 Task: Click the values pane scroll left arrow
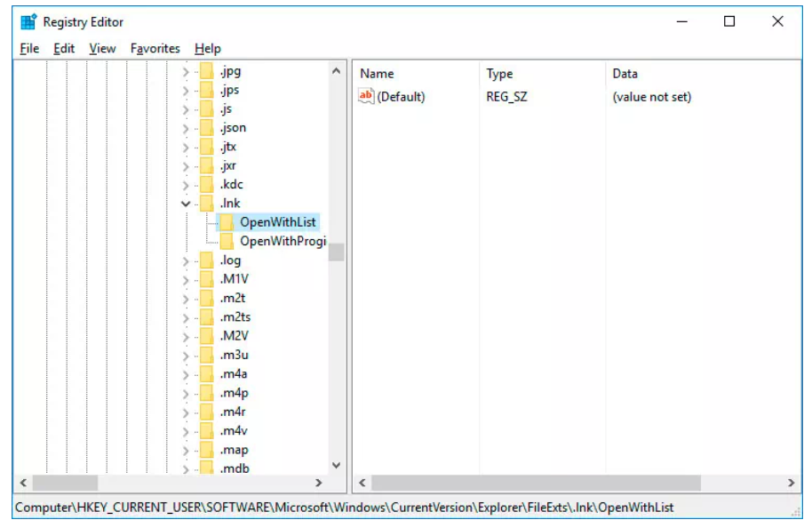pyautogui.click(x=362, y=483)
